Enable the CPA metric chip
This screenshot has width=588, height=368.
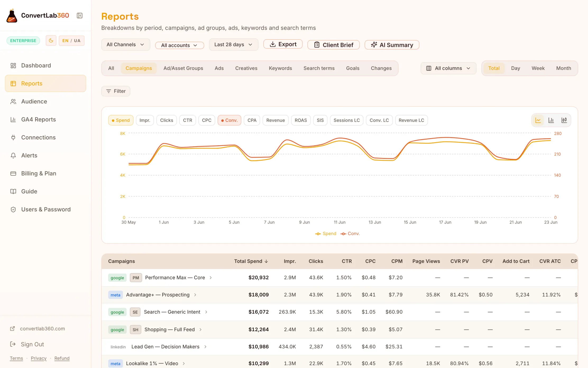(x=252, y=120)
